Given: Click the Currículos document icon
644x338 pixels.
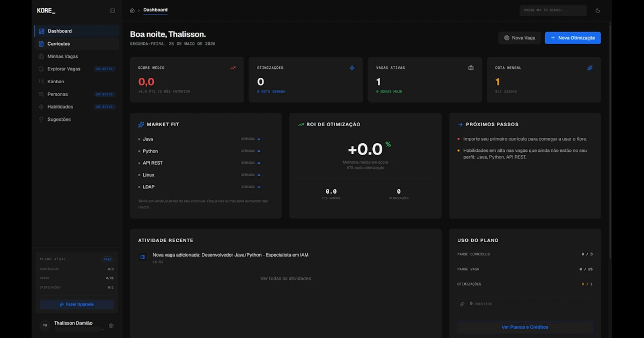Looking at the screenshot, I should [x=41, y=44].
